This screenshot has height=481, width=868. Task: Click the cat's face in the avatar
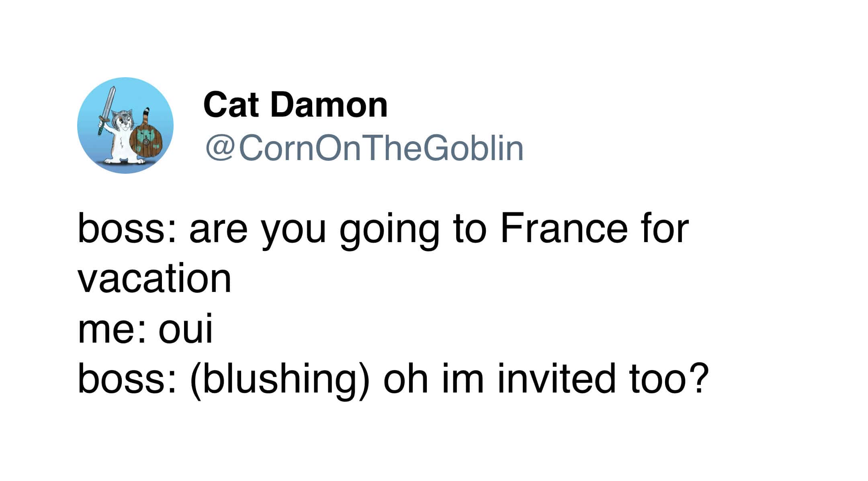(x=122, y=121)
